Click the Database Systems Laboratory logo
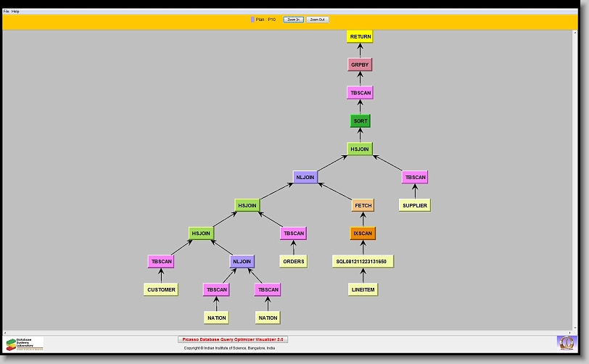Image resolution: width=589 pixels, height=364 pixels. coord(25,343)
